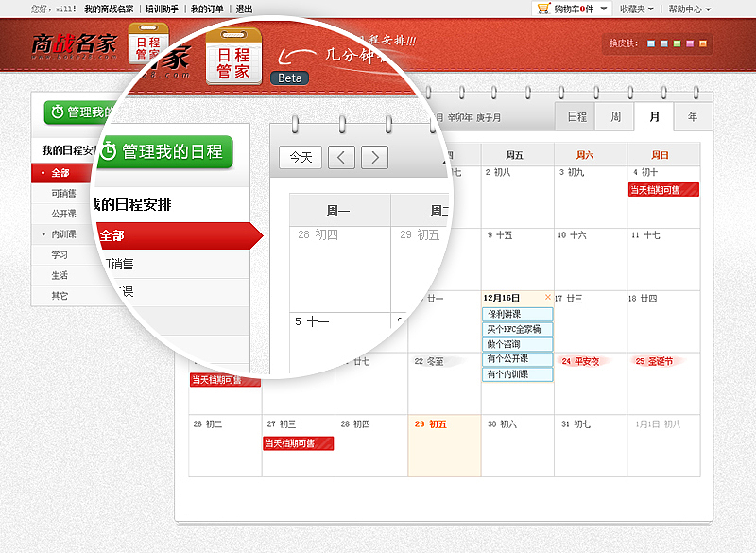Select the 2 初八 day cell
The width and height of the screenshot is (756, 553).
[517, 197]
